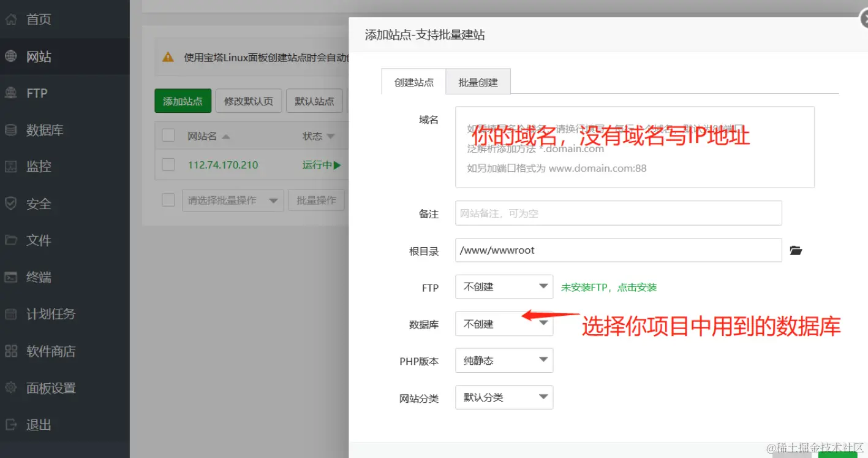This screenshot has width=868, height=458.
Task: Click the exit icon beside 退出
Action: tap(11, 424)
